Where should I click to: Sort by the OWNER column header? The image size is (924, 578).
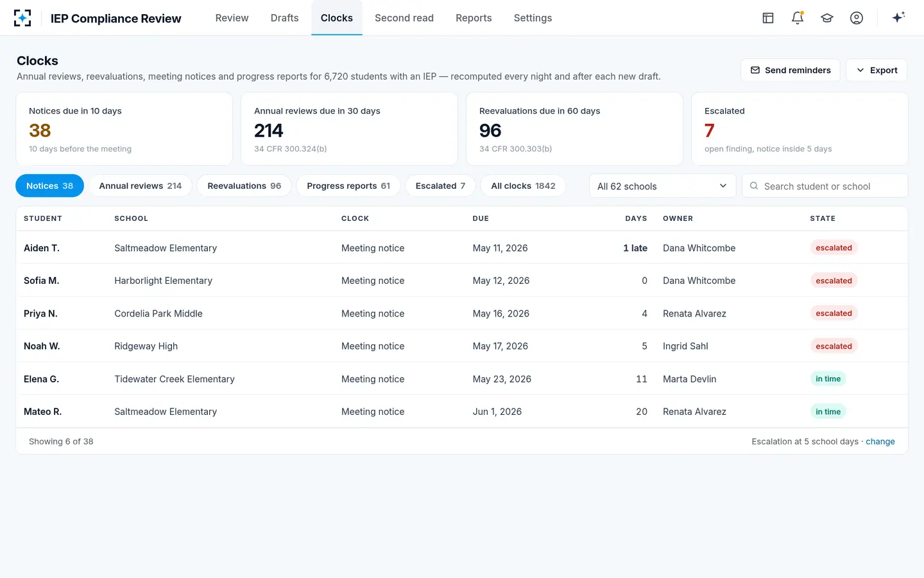(678, 218)
